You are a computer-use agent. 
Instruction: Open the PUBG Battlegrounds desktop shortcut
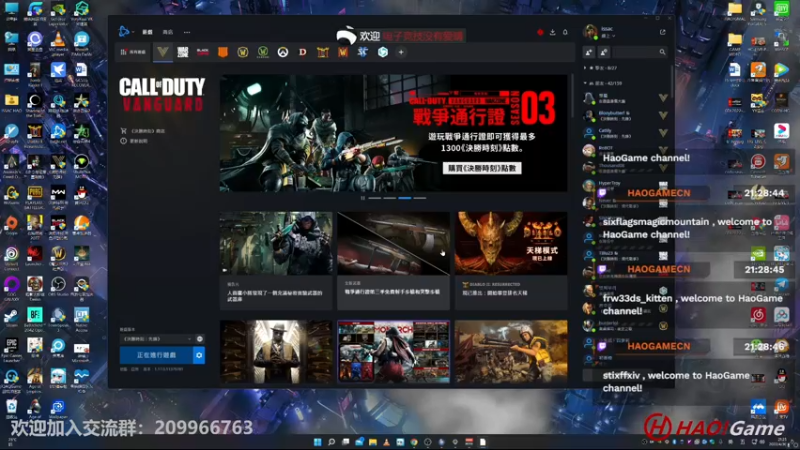click(35, 197)
